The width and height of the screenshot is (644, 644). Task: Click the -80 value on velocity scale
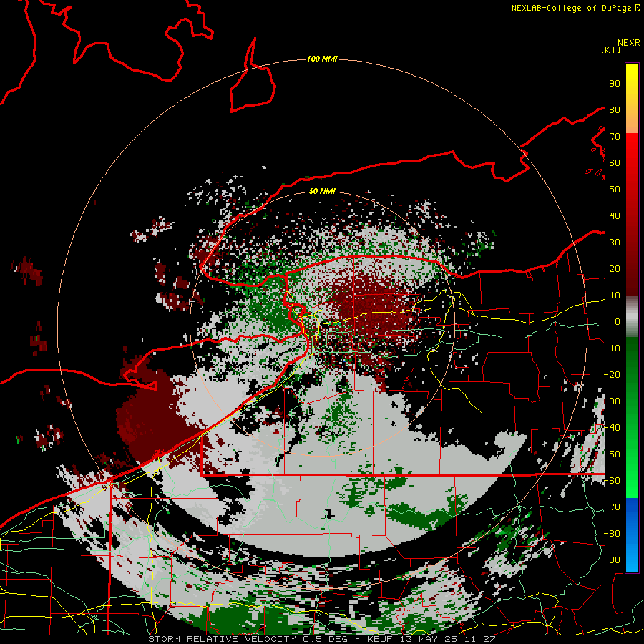coord(612,534)
